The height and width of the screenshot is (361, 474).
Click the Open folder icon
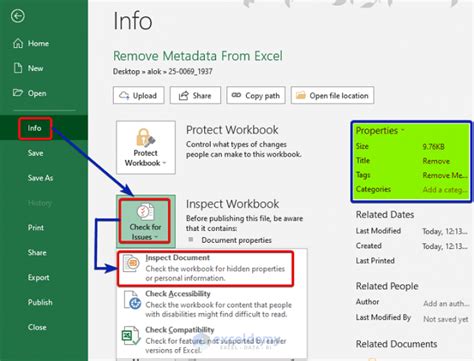click(18, 93)
